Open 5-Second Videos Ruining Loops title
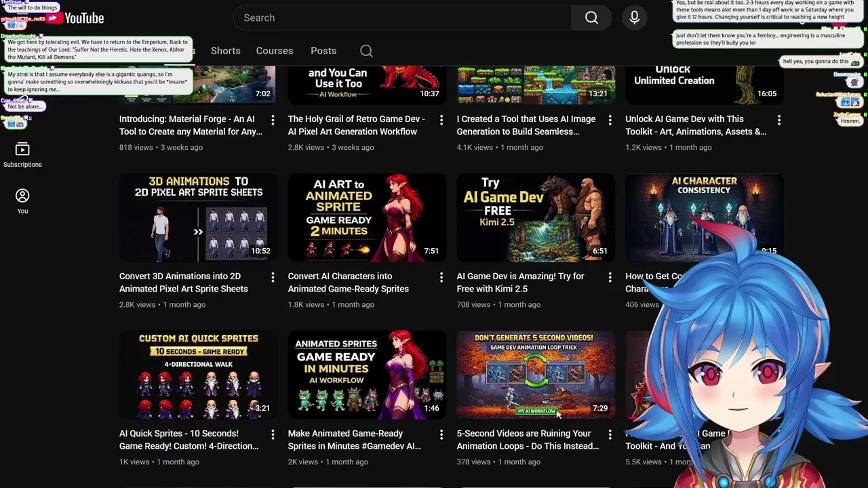 point(528,440)
